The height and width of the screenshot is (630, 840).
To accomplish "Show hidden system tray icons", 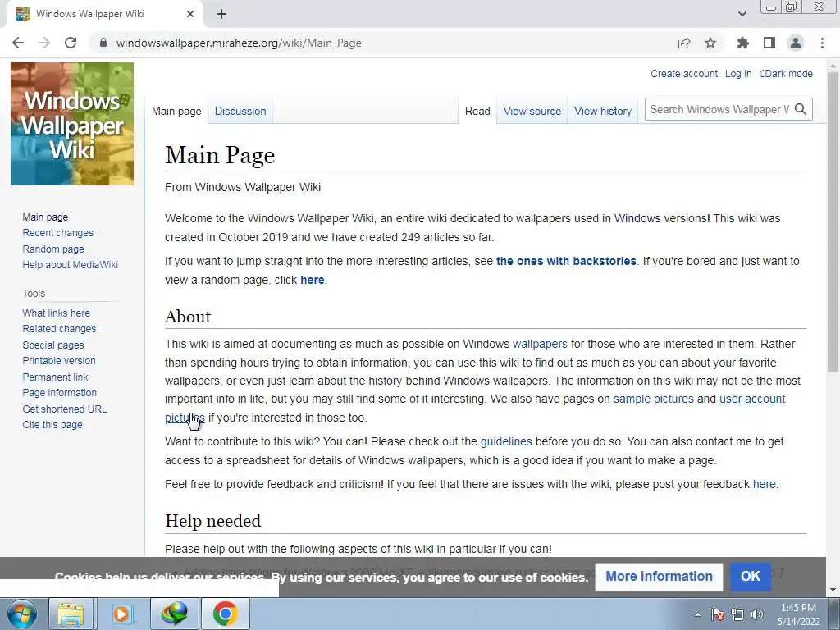I will [x=697, y=614].
